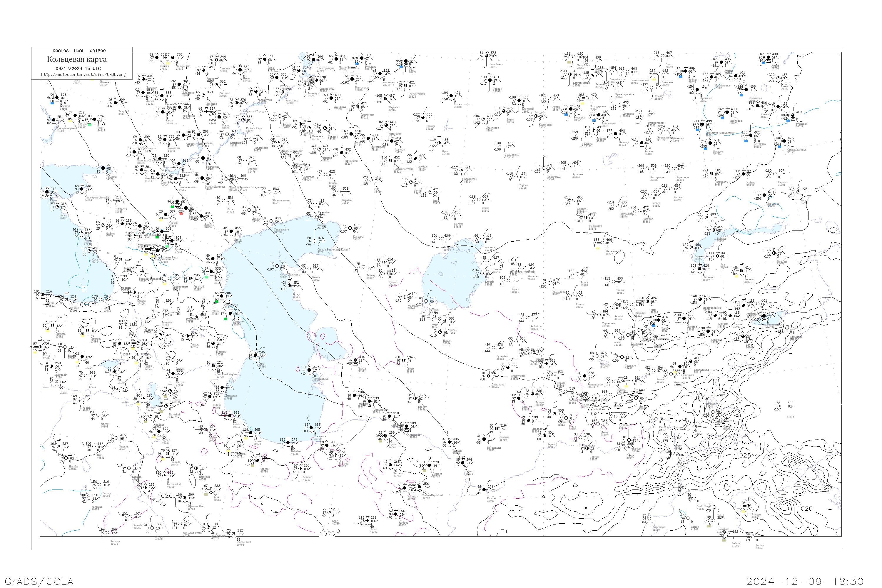The height and width of the screenshot is (588, 882).
Task: Click the 'QAOL98 UAOL 091500' header code
Action: [x=79, y=51]
